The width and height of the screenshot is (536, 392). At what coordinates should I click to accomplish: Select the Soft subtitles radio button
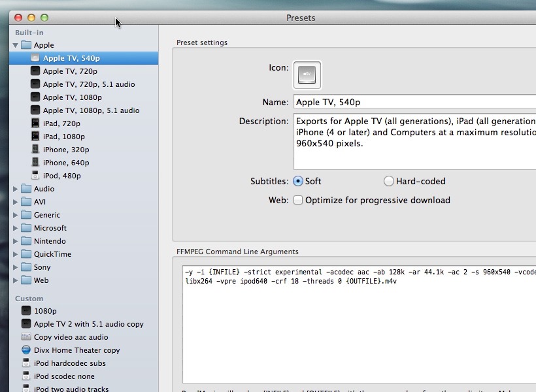[298, 181]
